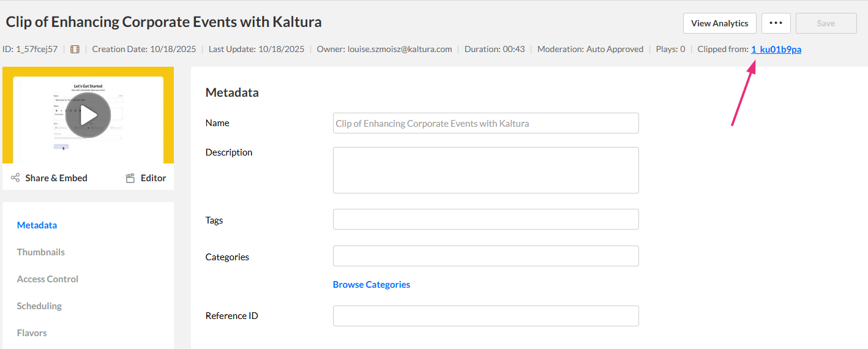This screenshot has width=868, height=349.
Task: Follow the Browse Categories link
Action: coord(372,285)
